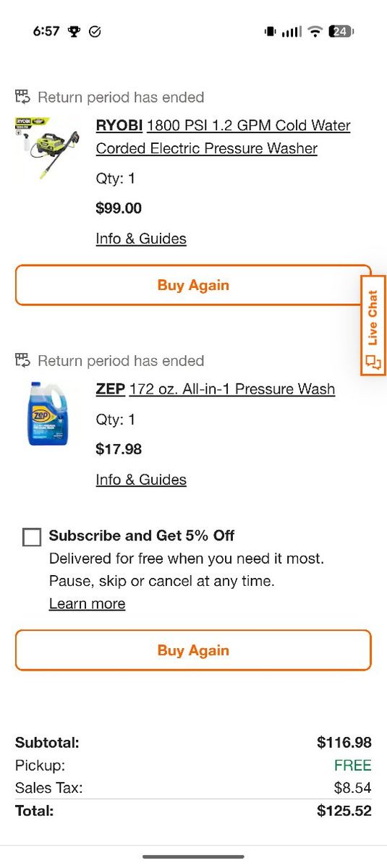Buy the RYOBI pressure washer again
This screenshot has height=868, width=387.
point(193,285)
